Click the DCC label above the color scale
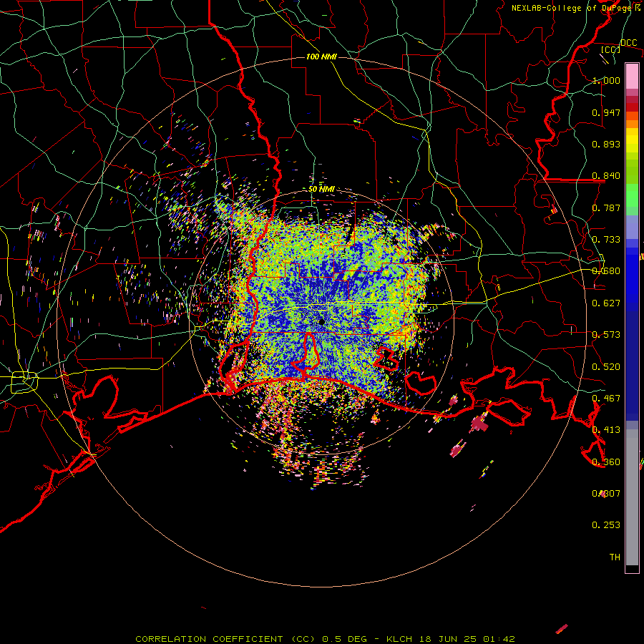Viewport: 644px width, 644px height. [628, 43]
